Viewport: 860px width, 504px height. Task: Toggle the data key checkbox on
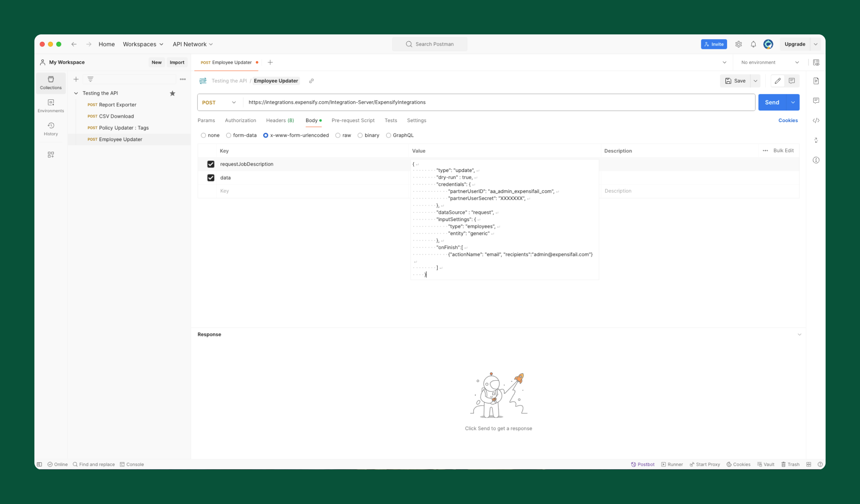(x=211, y=177)
